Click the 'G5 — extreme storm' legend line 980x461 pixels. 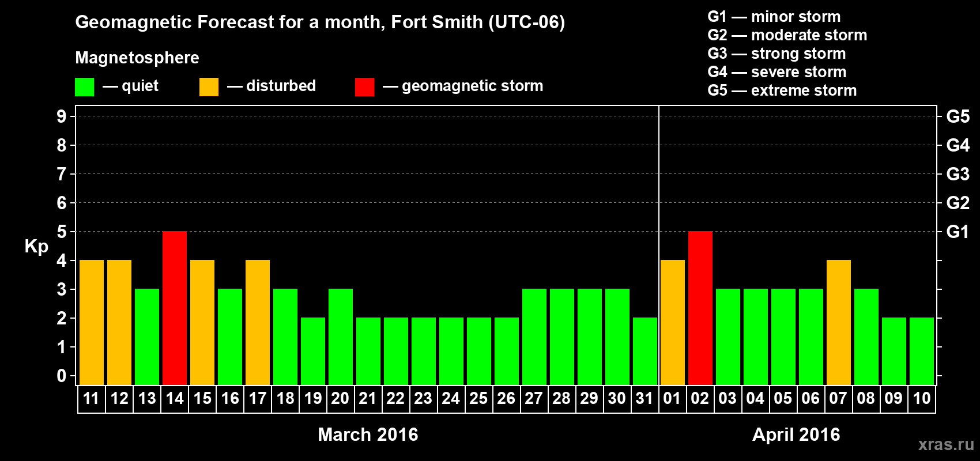coord(782,90)
